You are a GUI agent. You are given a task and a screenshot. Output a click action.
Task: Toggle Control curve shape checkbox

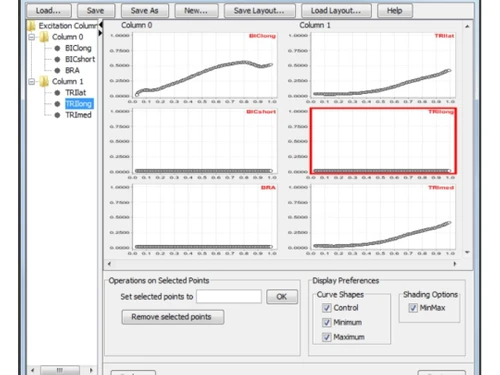click(327, 308)
